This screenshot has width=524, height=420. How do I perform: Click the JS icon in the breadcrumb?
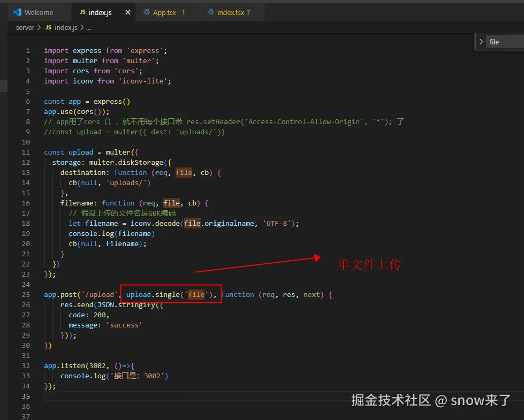point(49,27)
